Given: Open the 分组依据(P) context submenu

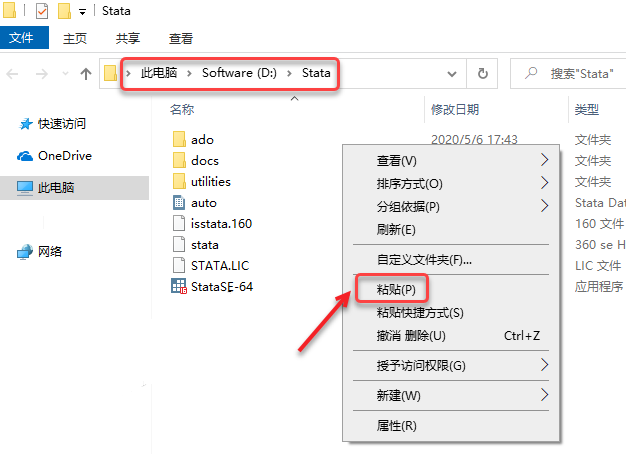Looking at the screenshot, I should (x=451, y=207).
